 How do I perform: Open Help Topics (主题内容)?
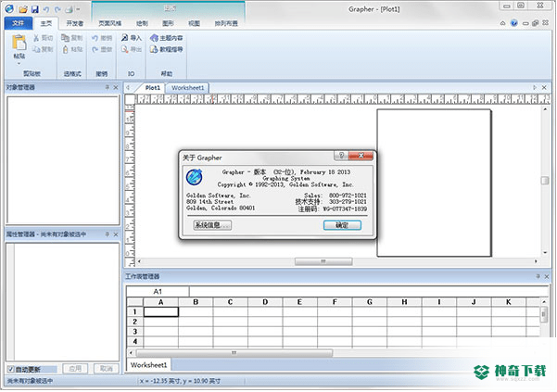[x=166, y=38]
